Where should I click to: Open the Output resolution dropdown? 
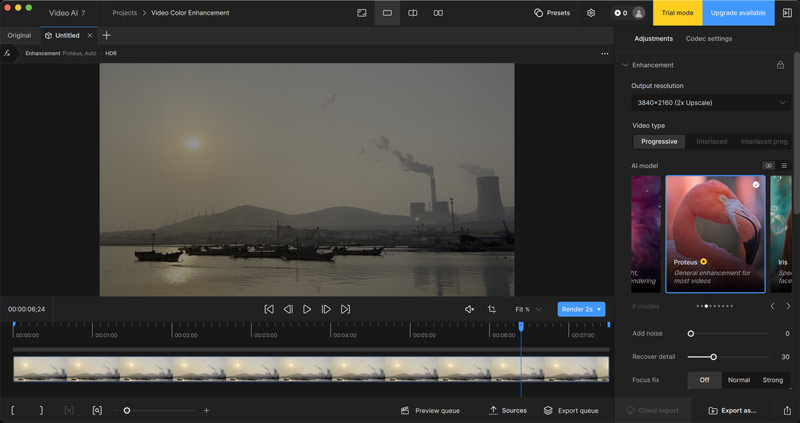tap(711, 103)
